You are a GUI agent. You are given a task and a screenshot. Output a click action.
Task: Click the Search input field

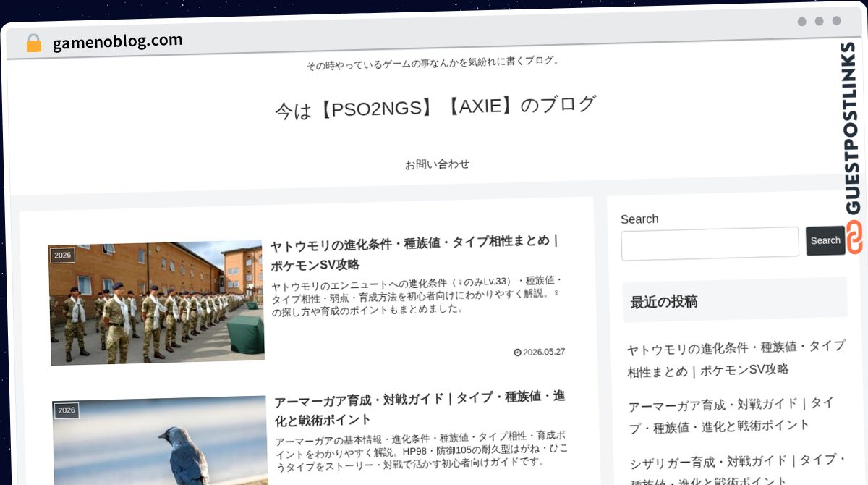710,242
